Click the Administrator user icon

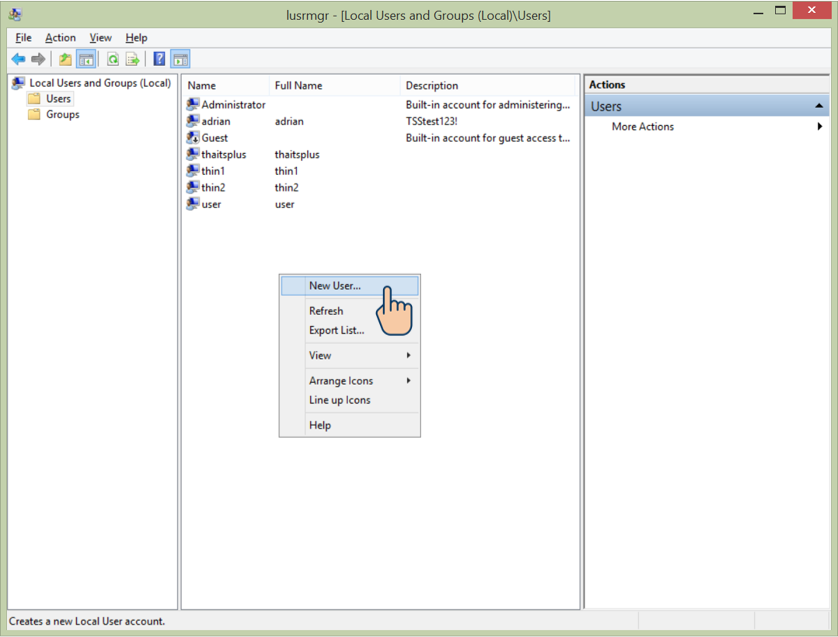tap(192, 104)
